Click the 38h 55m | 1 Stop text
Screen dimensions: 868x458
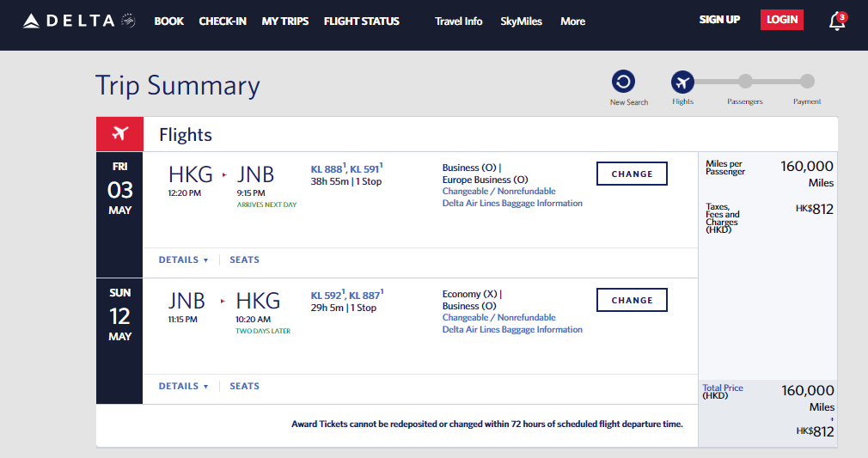pyautogui.click(x=346, y=181)
